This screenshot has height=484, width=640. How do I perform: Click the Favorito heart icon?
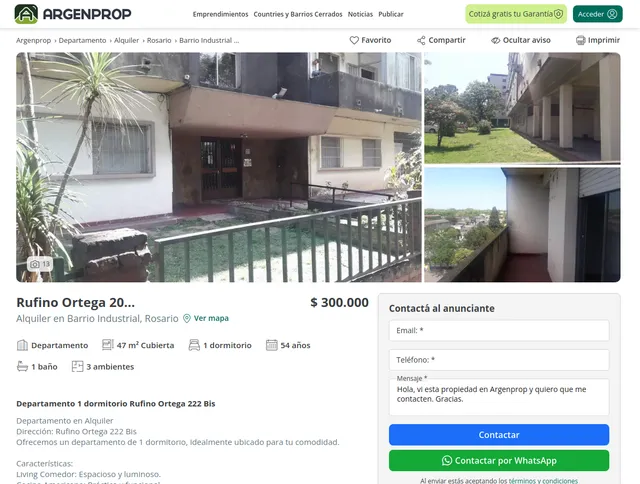[x=354, y=40]
